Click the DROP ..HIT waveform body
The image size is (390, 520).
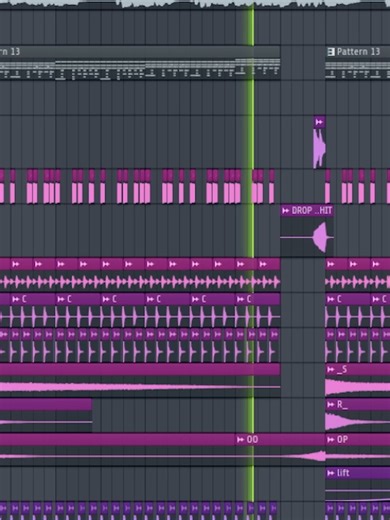tap(307, 237)
